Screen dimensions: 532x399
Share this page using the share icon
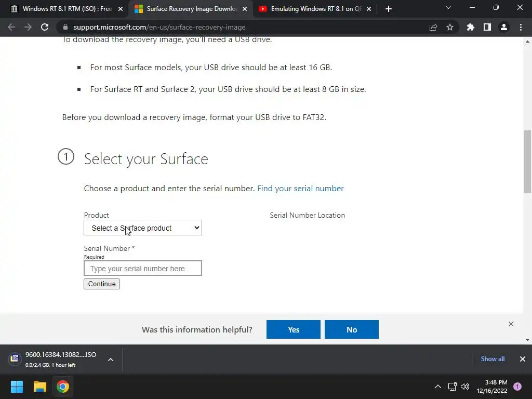click(x=433, y=27)
